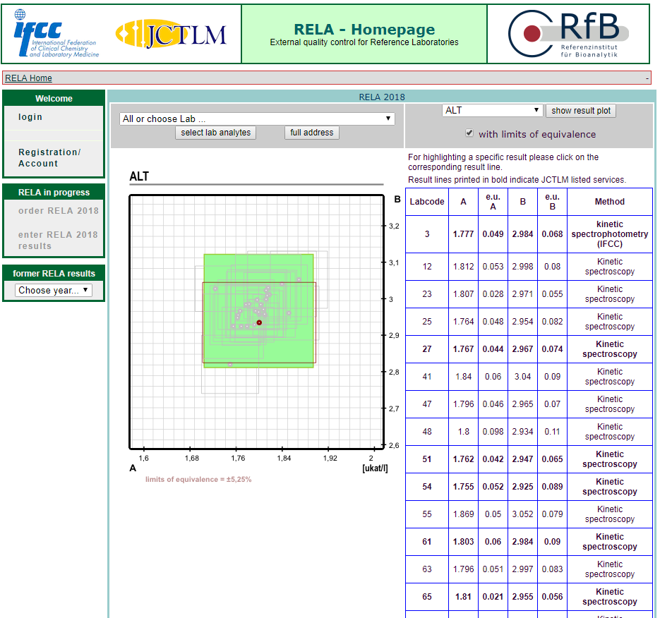
Task: Click the 'show result plot' button
Action: pyautogui.click(x=581, y=111)
